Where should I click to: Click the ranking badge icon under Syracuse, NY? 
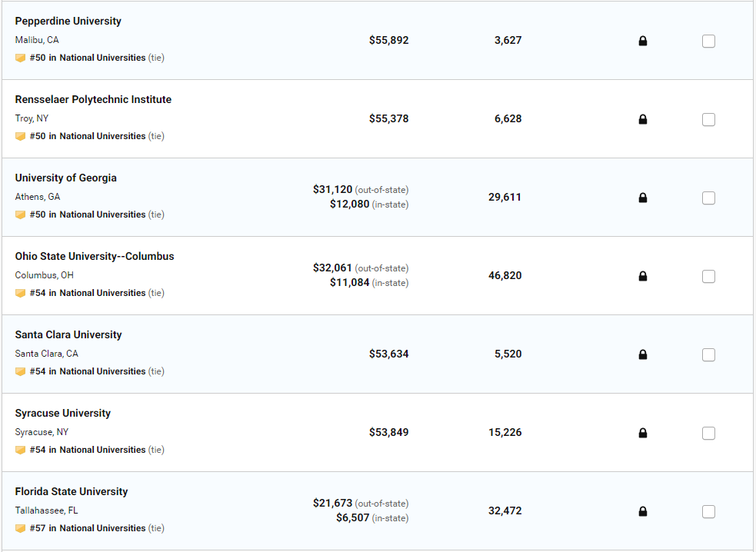pyautogui.click(x=21, y=450)
